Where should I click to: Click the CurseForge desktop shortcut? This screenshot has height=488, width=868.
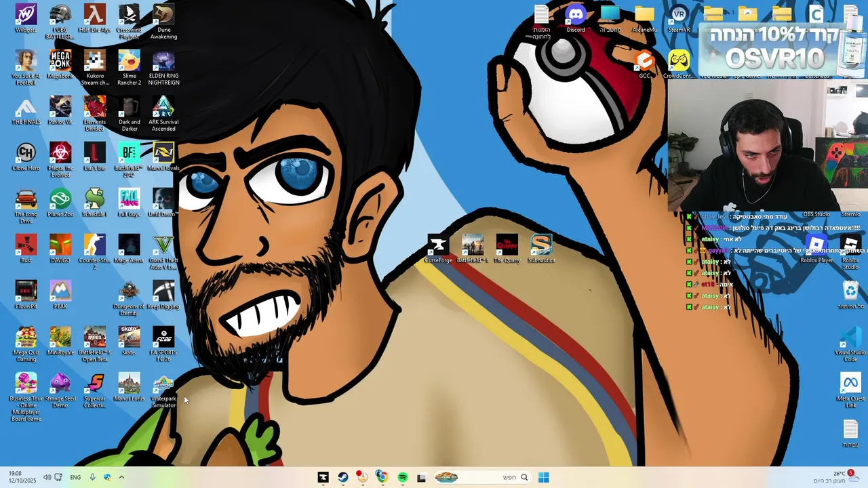pos(438,249)
